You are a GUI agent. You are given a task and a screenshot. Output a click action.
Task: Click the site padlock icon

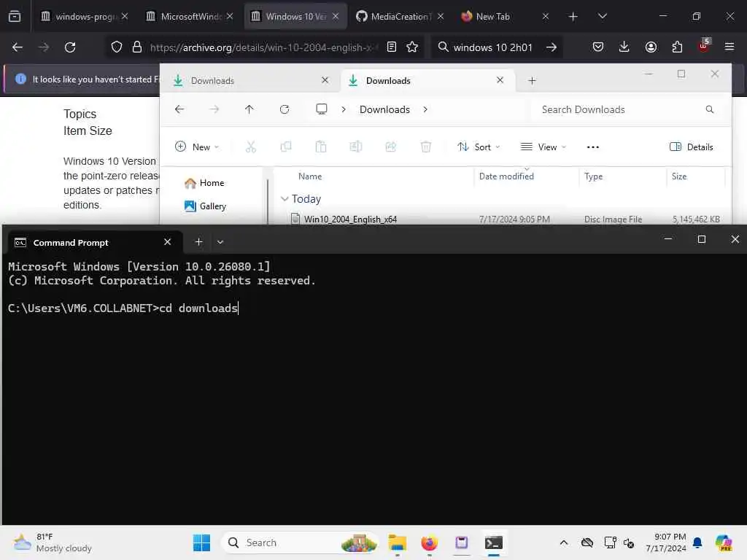point(137,47)
